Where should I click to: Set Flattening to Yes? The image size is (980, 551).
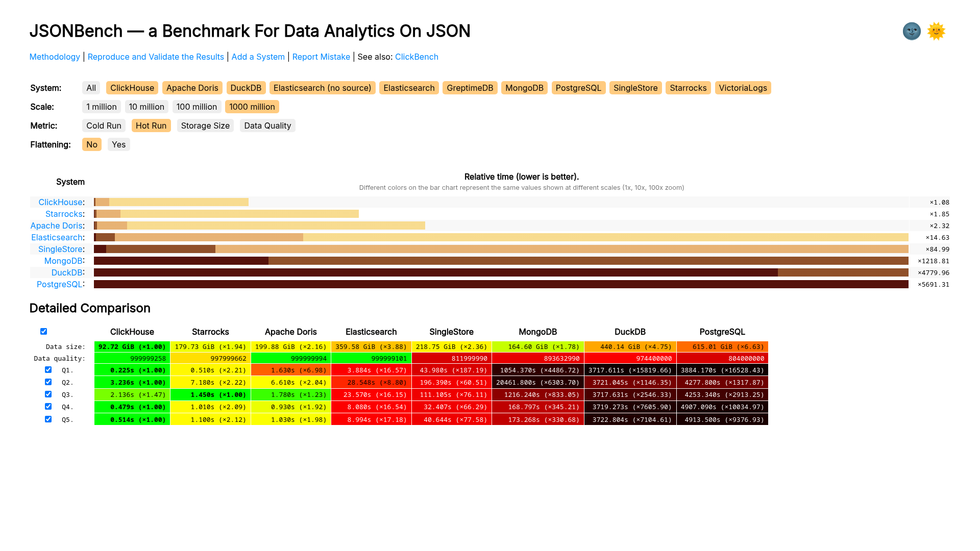(x=118, y=144)
